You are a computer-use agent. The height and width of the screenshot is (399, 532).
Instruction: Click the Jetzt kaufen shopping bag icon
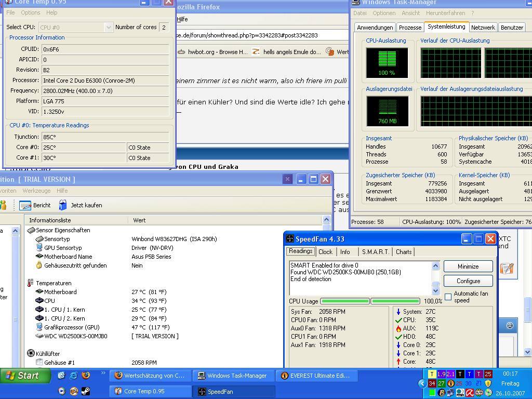pos(63,205)
